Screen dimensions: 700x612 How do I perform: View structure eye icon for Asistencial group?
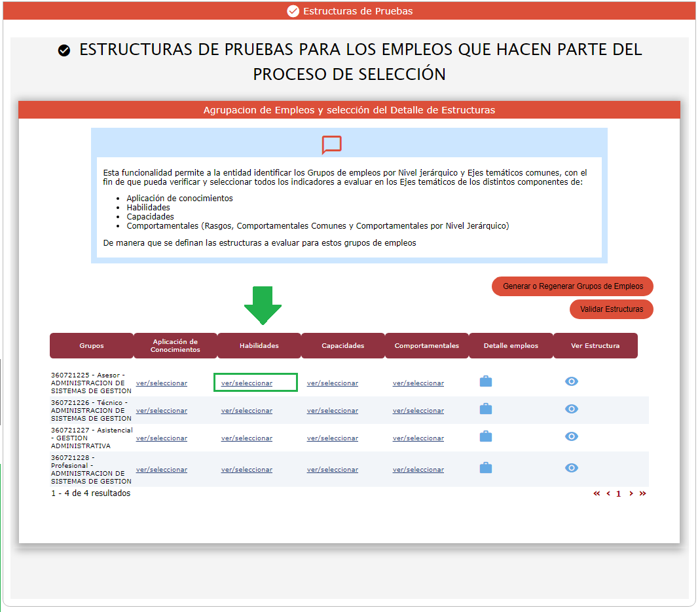(x=571, y=436)
